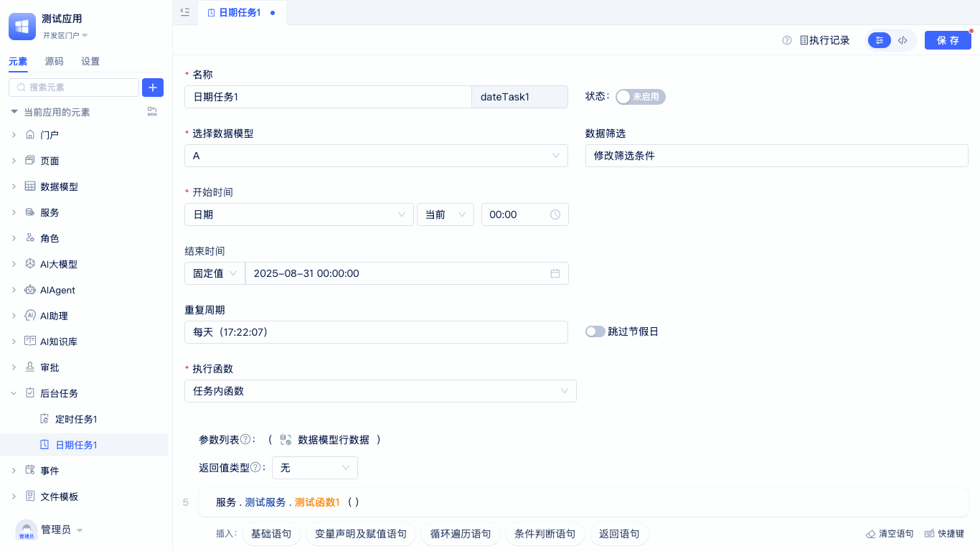
Task: Click the 搜索元素 search box
Action: click(74, 88)
